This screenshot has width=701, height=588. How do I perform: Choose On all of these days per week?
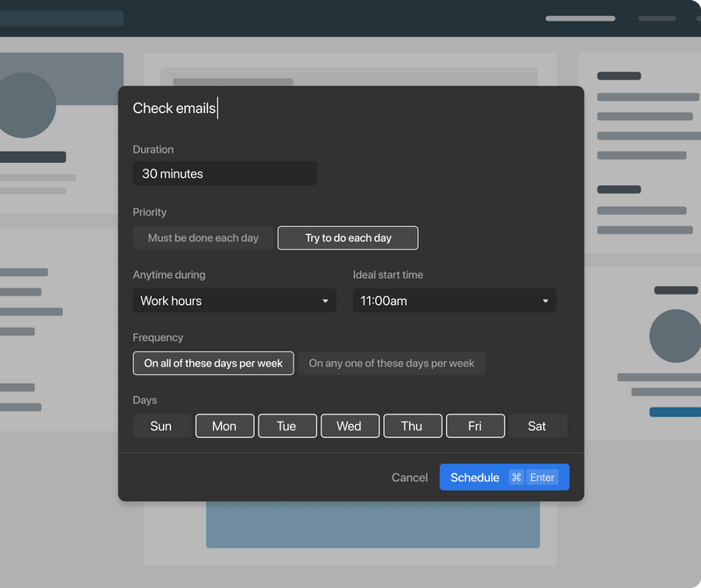click(213, 363)
